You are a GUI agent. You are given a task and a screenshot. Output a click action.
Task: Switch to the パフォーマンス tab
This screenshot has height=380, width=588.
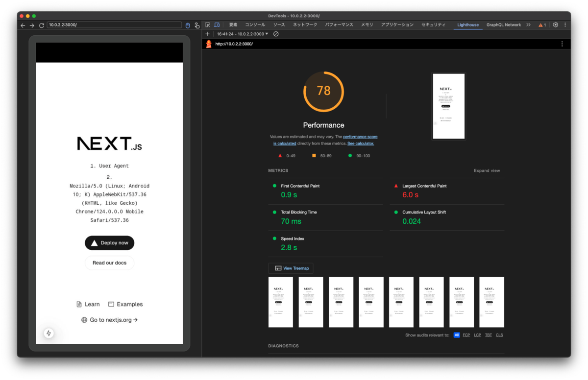339,24
